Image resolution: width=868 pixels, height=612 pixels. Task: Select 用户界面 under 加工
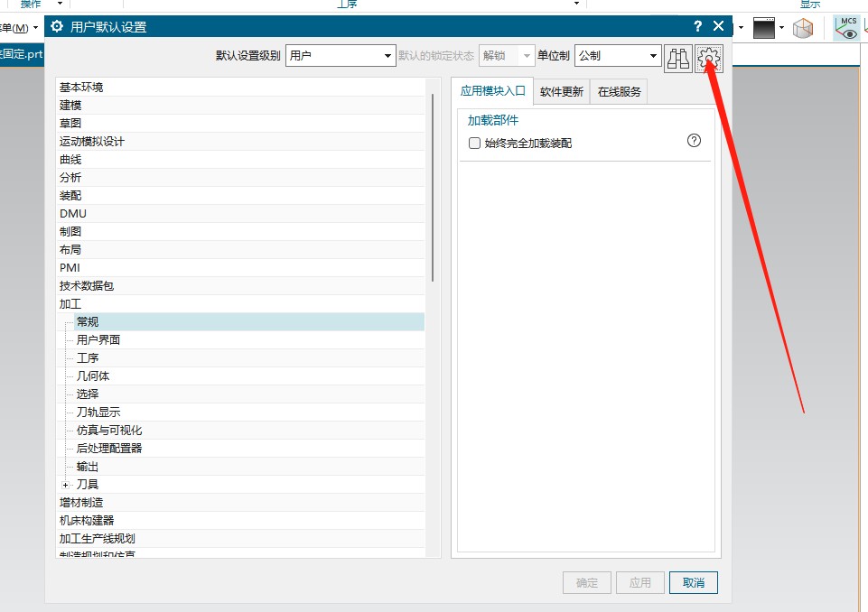pyautogui.click(x=249, y=339)
